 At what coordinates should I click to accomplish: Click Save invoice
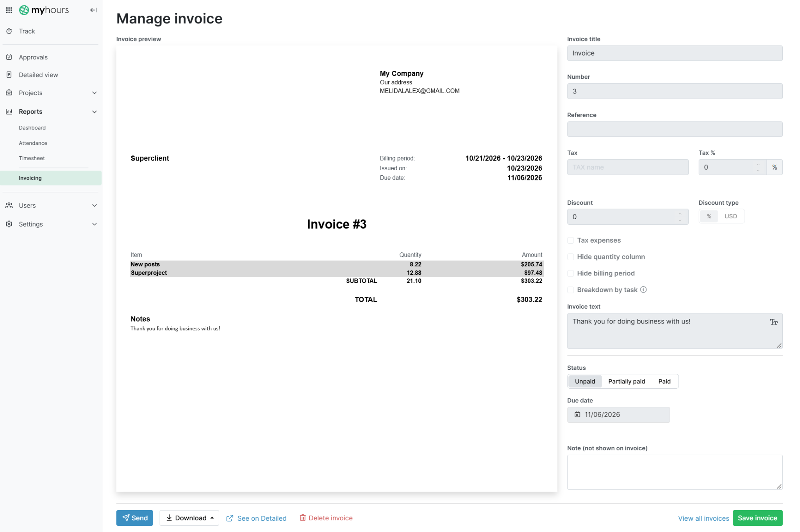(757, 518)
